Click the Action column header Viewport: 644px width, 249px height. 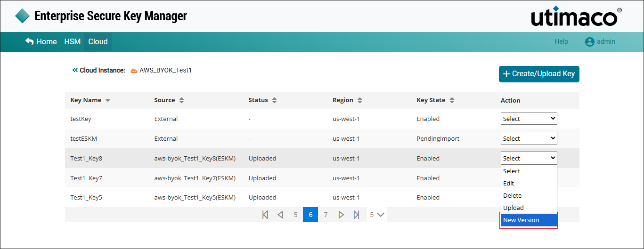[x=510, y=100]
